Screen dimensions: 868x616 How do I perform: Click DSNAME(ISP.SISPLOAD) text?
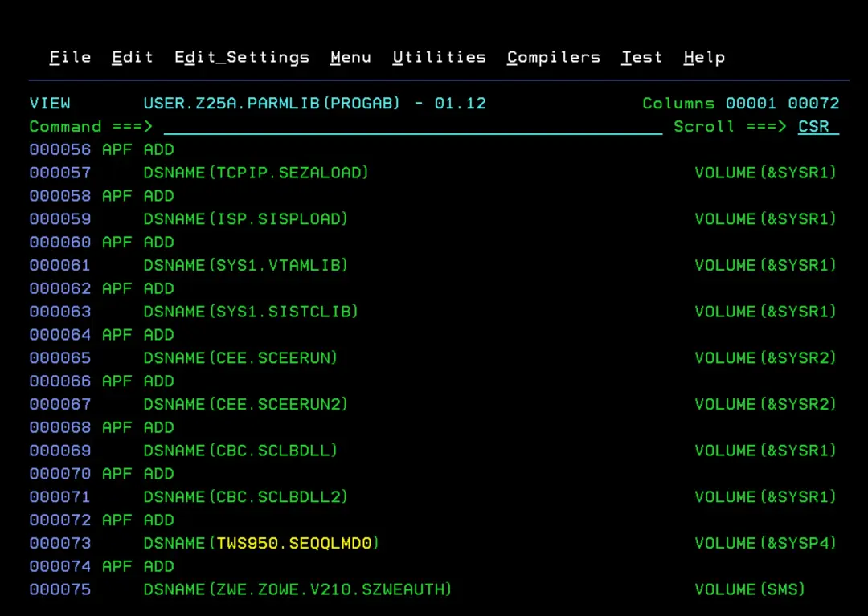click(x=245, y=219)
